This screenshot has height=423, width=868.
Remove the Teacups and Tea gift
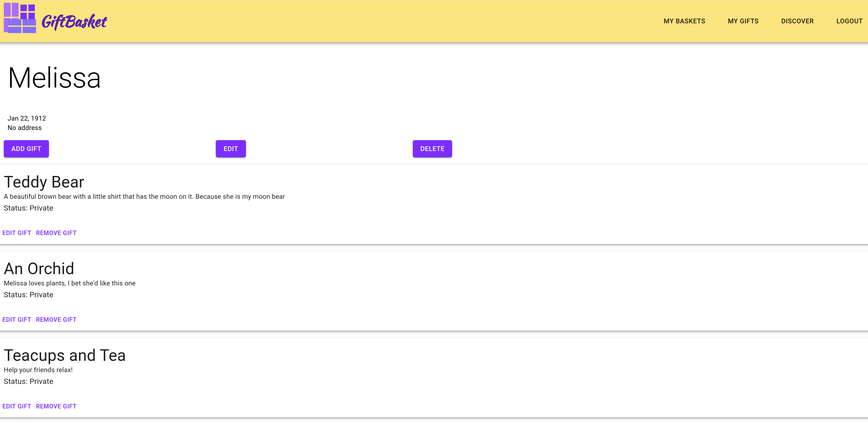click(x=56, y=407)
